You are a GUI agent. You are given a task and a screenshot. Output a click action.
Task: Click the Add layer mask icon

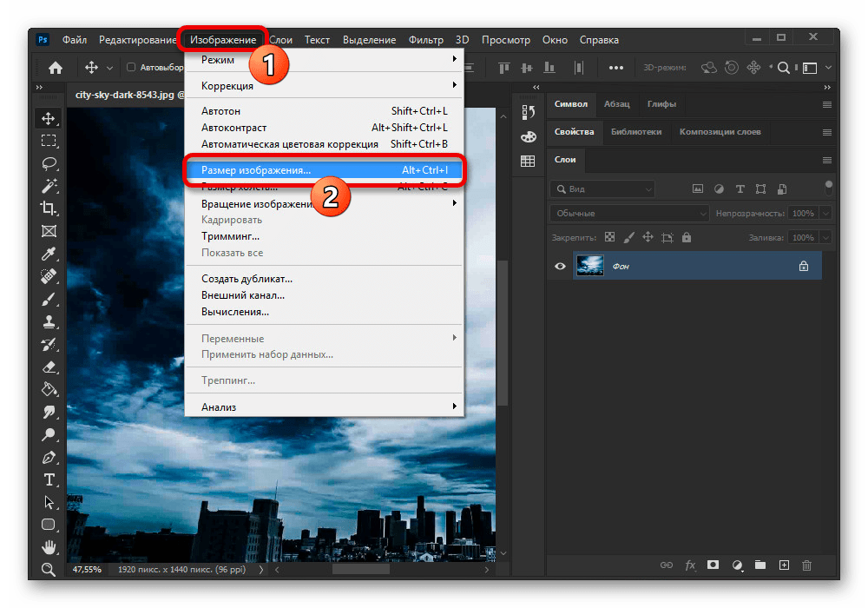[713, 565]
